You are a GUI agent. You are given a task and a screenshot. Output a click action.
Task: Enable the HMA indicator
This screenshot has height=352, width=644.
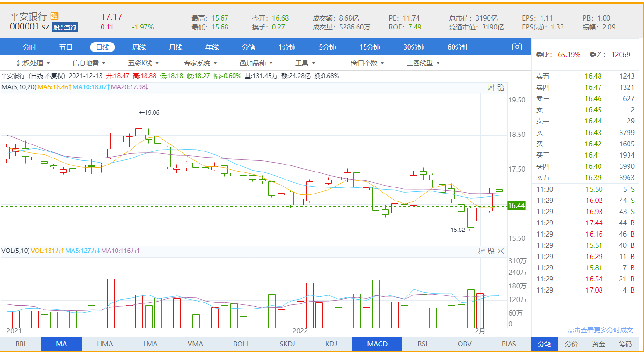(105, 344)
